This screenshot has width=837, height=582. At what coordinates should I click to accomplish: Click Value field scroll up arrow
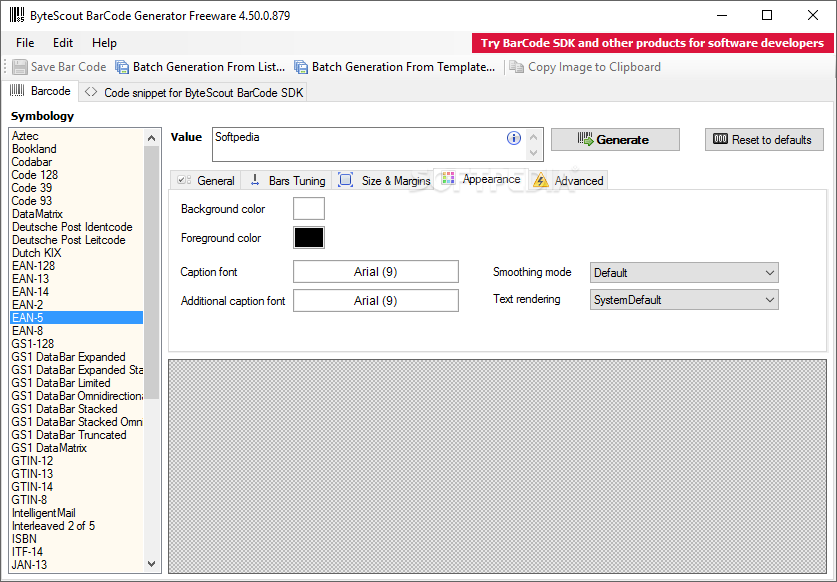pos(533,137)
